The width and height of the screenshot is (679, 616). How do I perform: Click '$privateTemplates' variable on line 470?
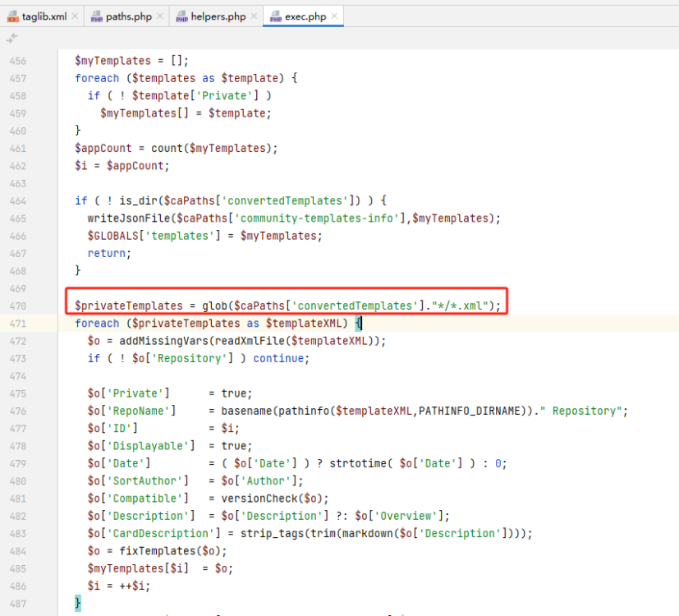pyautogui.click(x=129, y=306)
